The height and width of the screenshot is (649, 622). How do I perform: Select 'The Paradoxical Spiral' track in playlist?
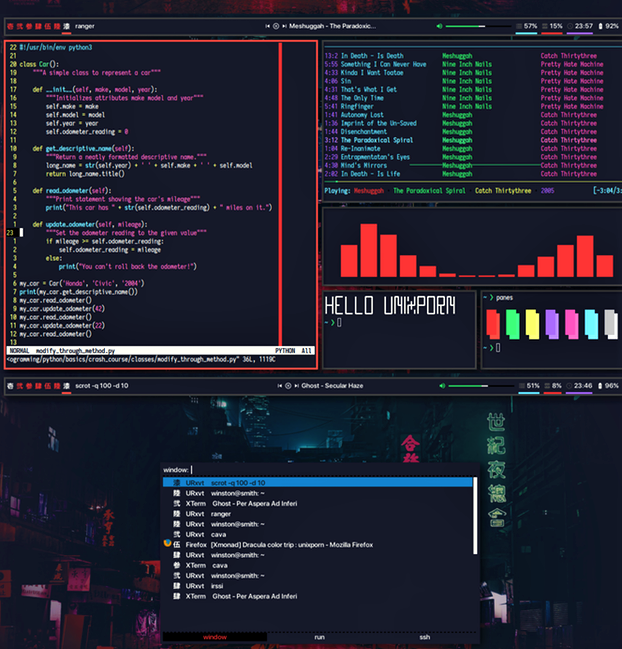[x=377, y=140]
